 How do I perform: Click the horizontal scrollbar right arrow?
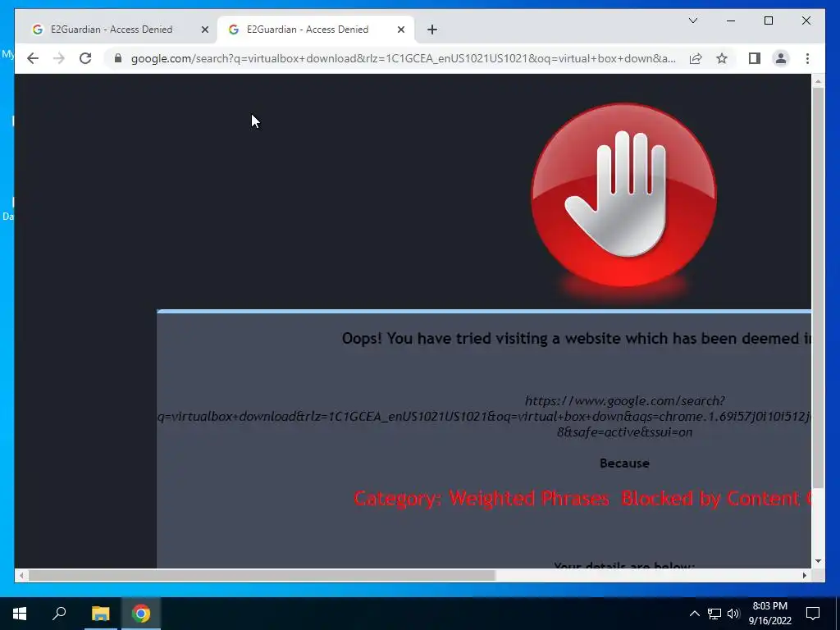point(804,575)
